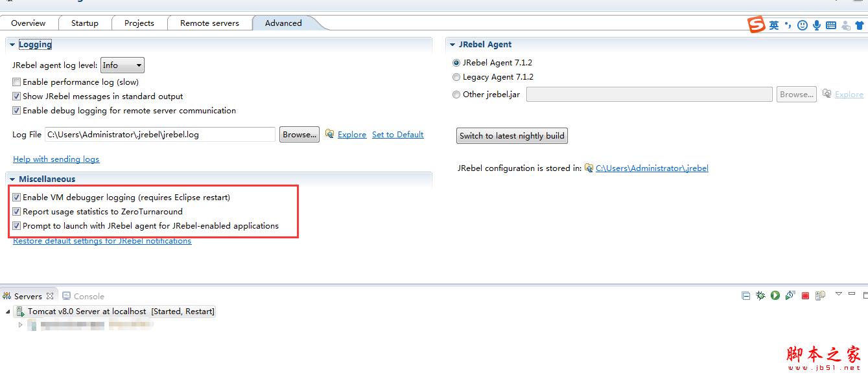This screenshot has width=868, height=375.
Task: Click Restore default settings for JRebel notifications
Action: tap(102, 241)
